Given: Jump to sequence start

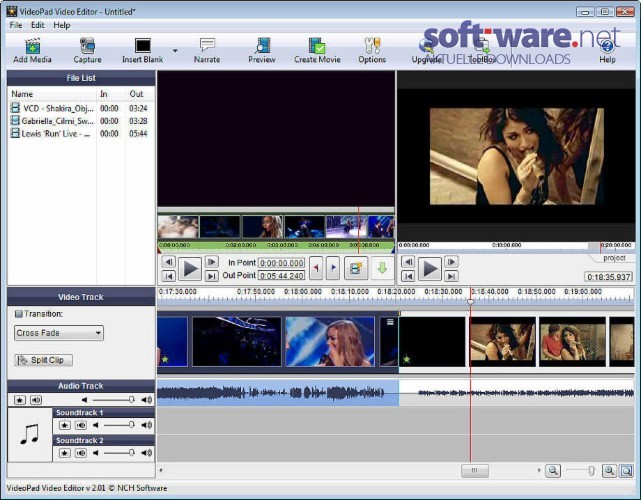Looking at the screenshot, I should click(x=408, y=276).
